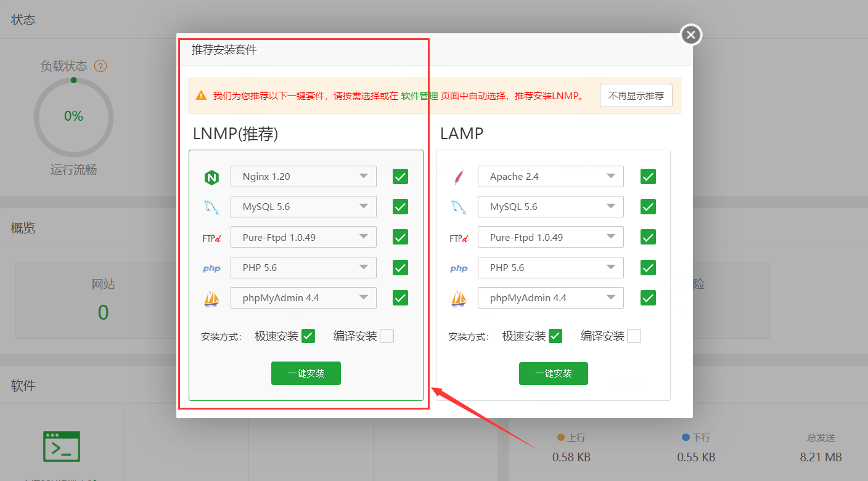This screenshot has width=868, height=481.
Task: Enable compile install checkbox under LNMP
Action: tap(387, 336)
